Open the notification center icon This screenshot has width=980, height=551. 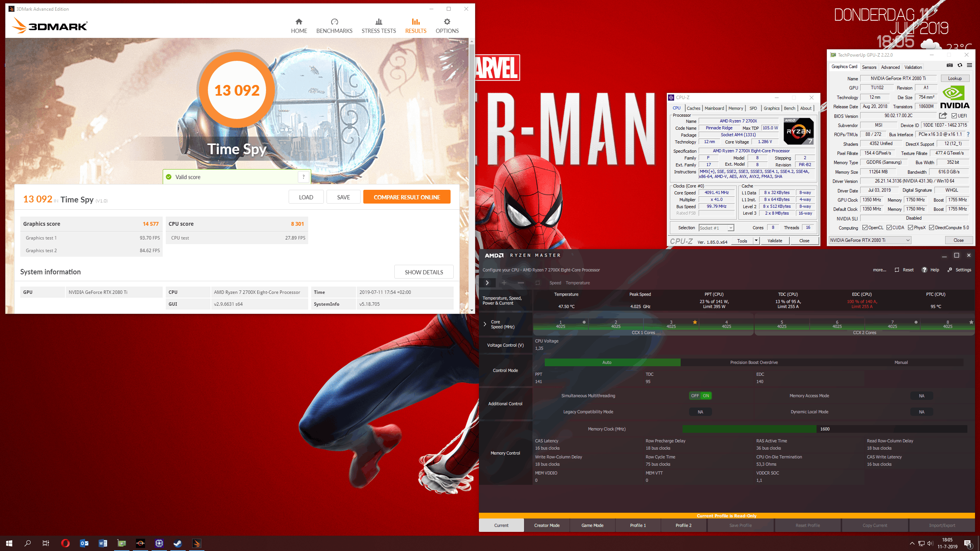[967, 543]
